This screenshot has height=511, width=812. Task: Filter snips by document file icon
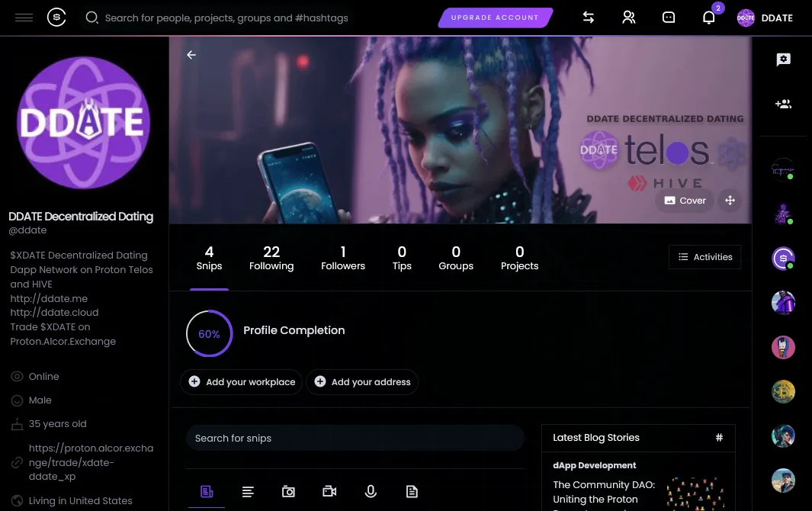click(412, 491)
